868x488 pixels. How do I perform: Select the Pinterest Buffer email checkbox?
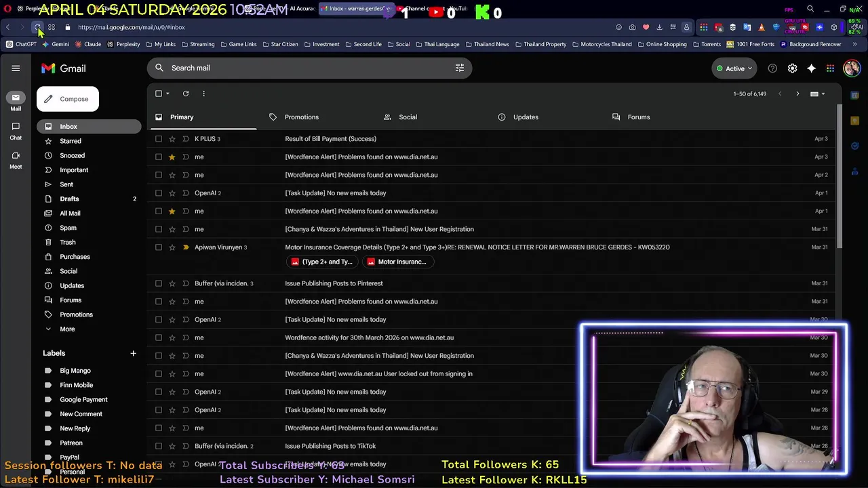(159, 283)
